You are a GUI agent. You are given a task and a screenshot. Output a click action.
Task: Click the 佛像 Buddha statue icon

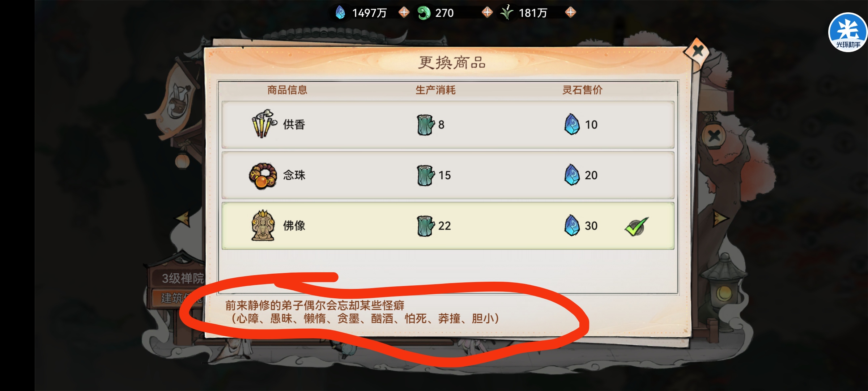(x=263, y=225)
